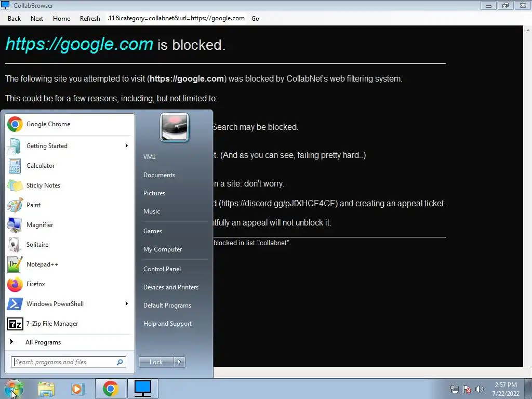532x399 pixels.
Task: Open Getting Started in Start menu
Action: click(x=70, y=146)
